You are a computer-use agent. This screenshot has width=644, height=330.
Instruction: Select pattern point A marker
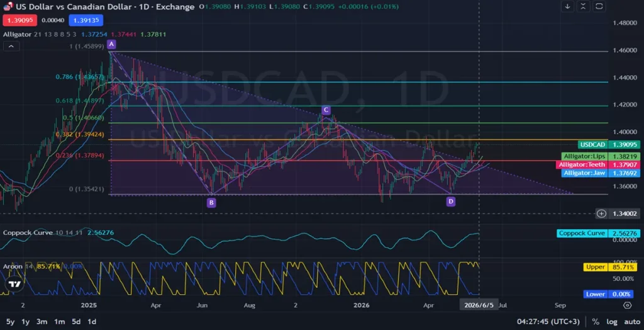tap(111, 44)
